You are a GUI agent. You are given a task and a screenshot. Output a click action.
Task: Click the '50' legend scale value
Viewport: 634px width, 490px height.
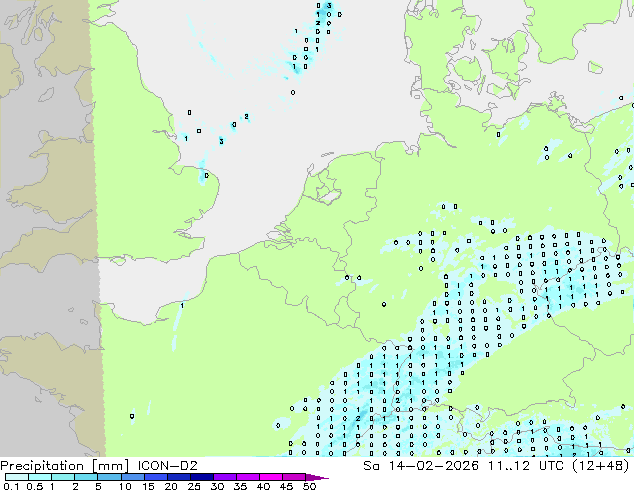[309, 486]
